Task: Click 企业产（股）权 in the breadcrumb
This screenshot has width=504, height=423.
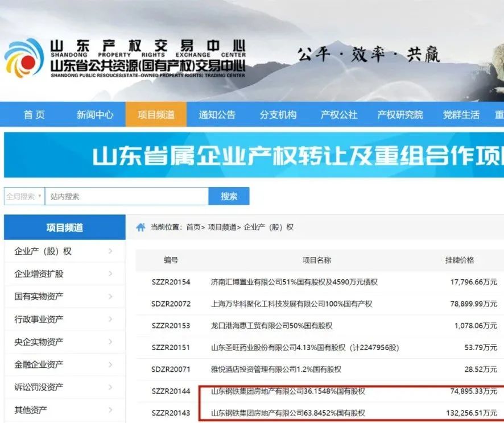Action: 268,227
